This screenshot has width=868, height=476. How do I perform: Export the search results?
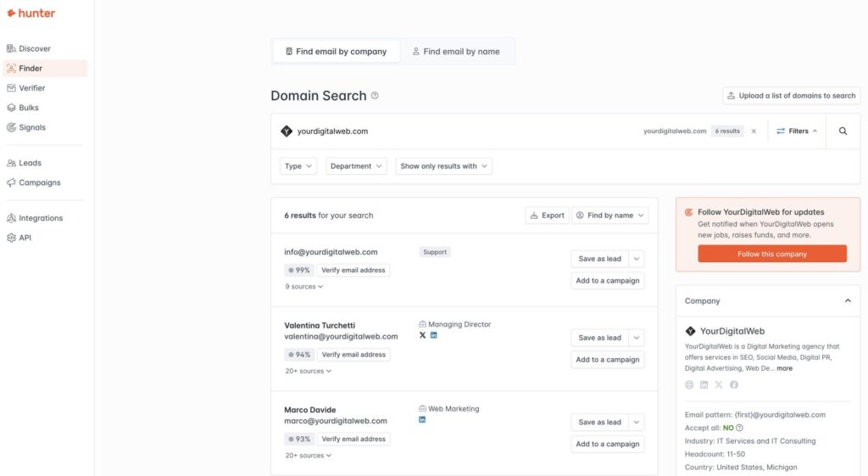coord(547,216)
